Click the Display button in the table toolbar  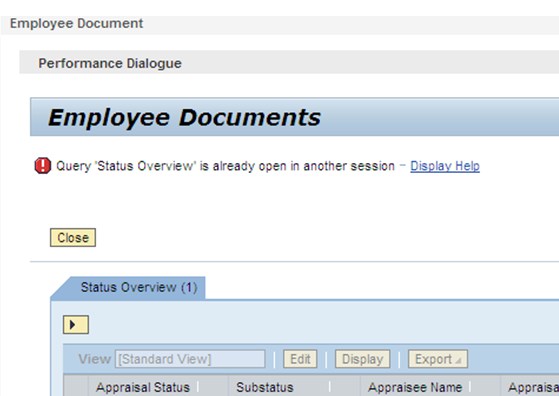point(363,359)
